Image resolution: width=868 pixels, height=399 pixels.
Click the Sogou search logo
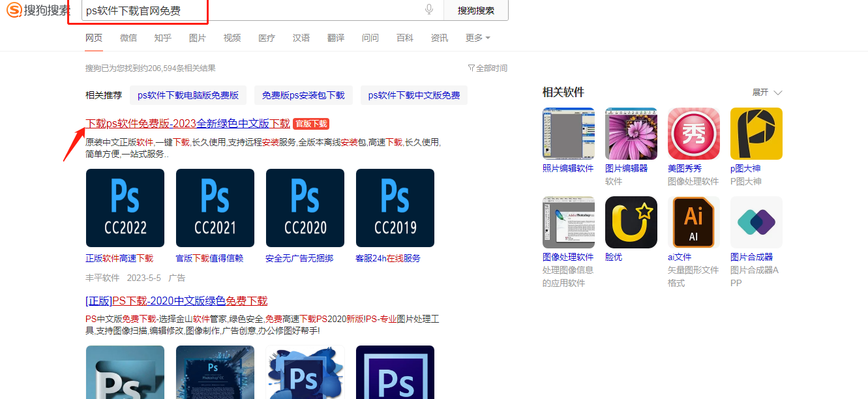tap(38, 10)
